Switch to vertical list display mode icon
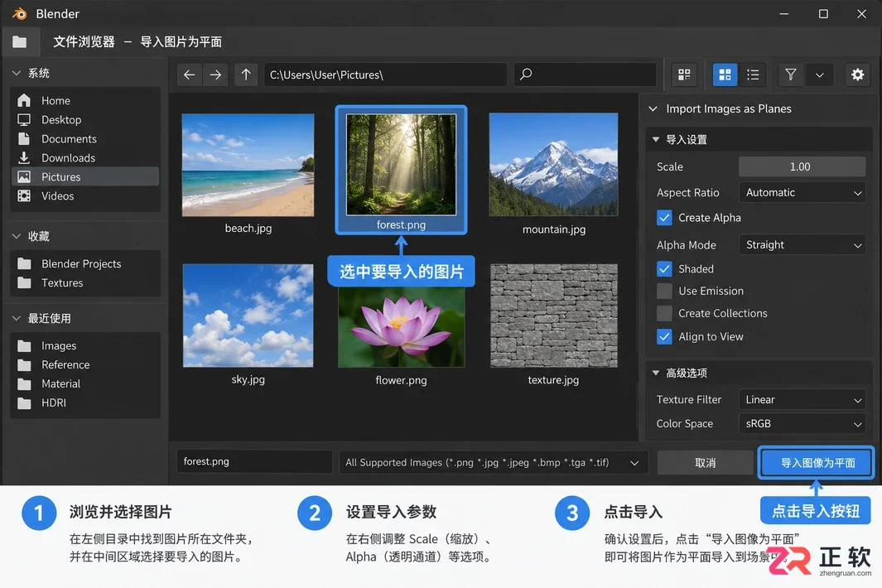Image resolution: width=882 pixels, height=588 pixels. pos(684,75)
